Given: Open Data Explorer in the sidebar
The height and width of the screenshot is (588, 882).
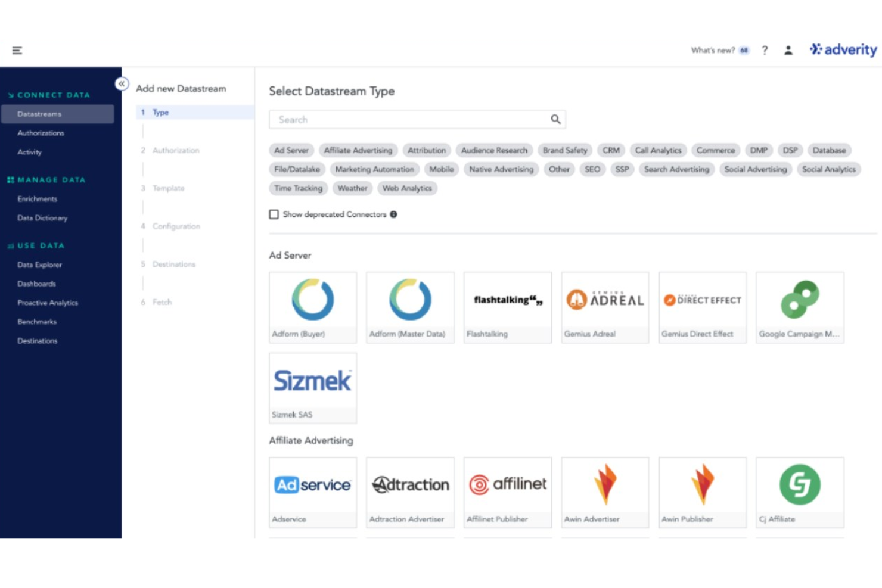Looking at the screenshot, I should coord(39,265).
